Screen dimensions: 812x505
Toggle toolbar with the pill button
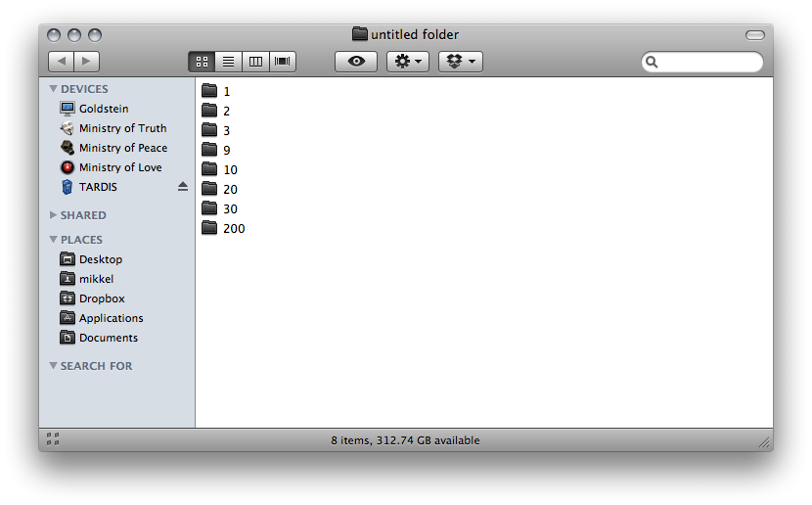pos(754,34)
